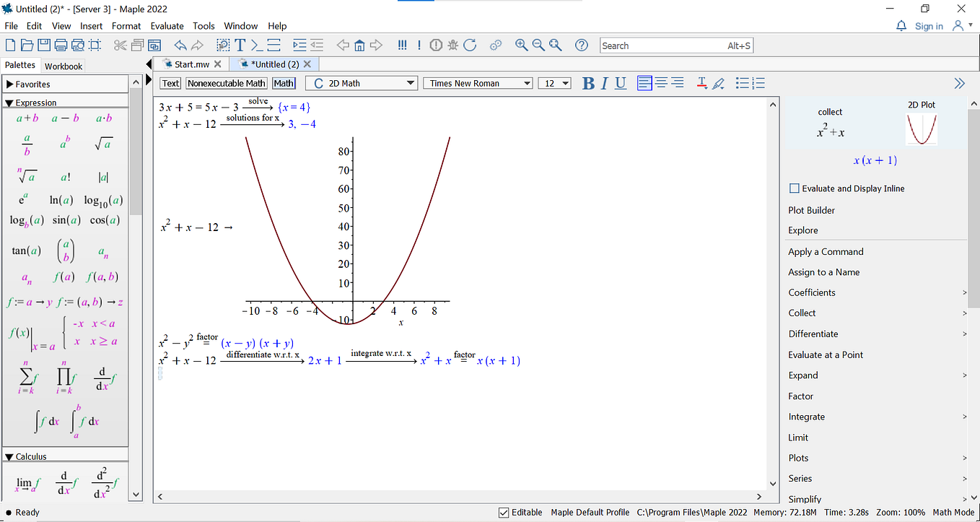Screen dimensions: 980x522
Task: Apply italic formatting
Action: point(605,84)
